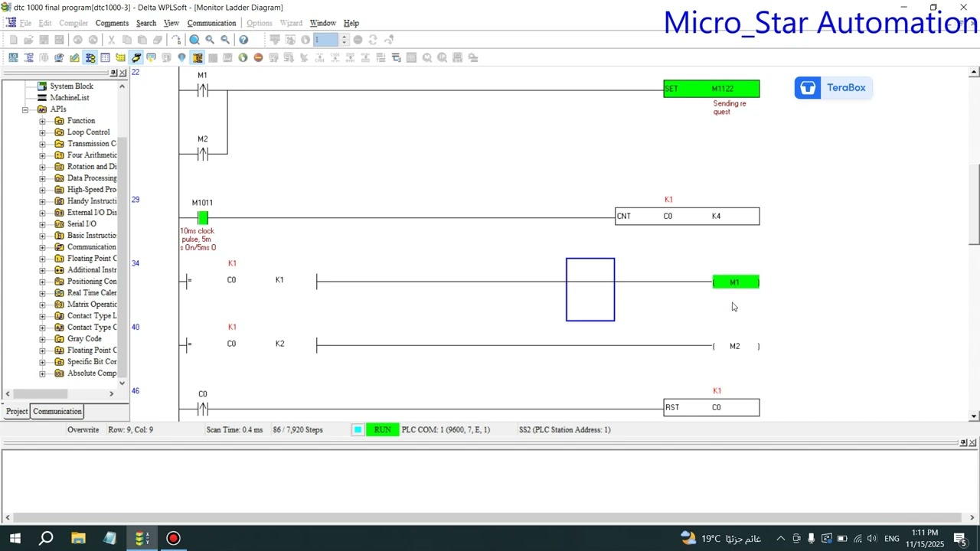This screenshot has height=551, width=980.
Task: Switch to the Communication panel tab
Action: (x=57, y=412)
